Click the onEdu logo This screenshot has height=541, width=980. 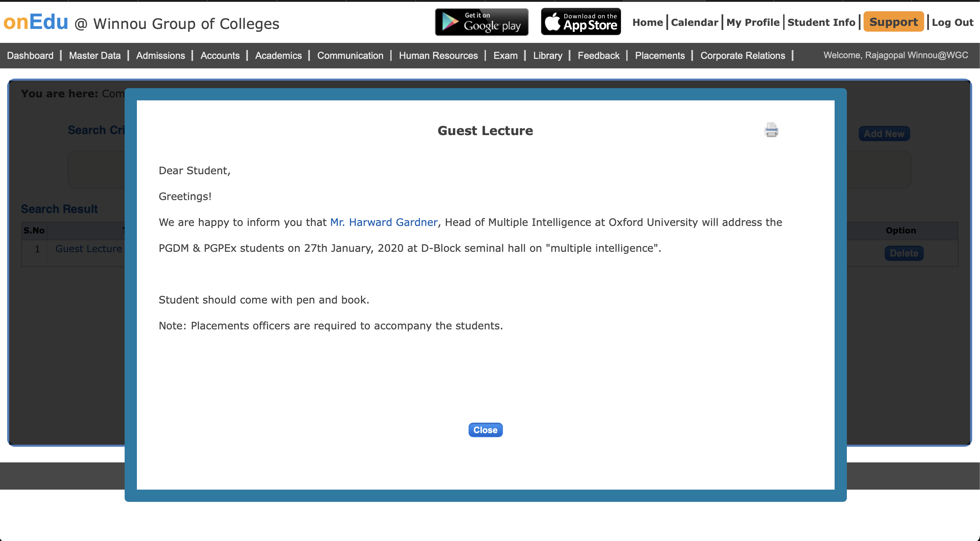click(x=36, y=22)
